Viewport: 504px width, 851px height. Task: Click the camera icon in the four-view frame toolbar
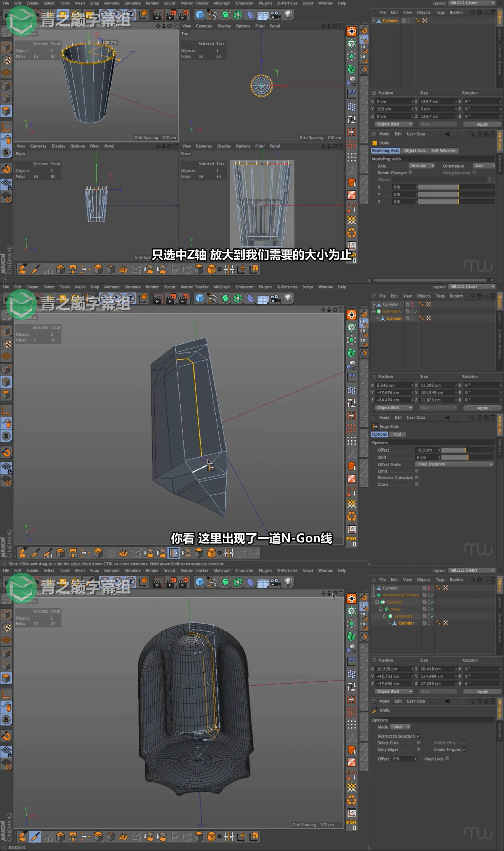tap(275, 14)
